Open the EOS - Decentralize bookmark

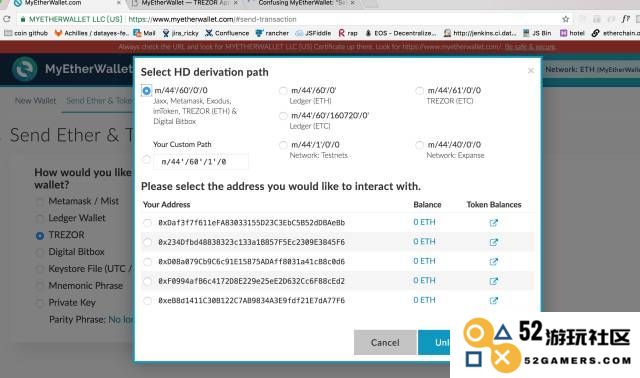(x=400, y=33)
